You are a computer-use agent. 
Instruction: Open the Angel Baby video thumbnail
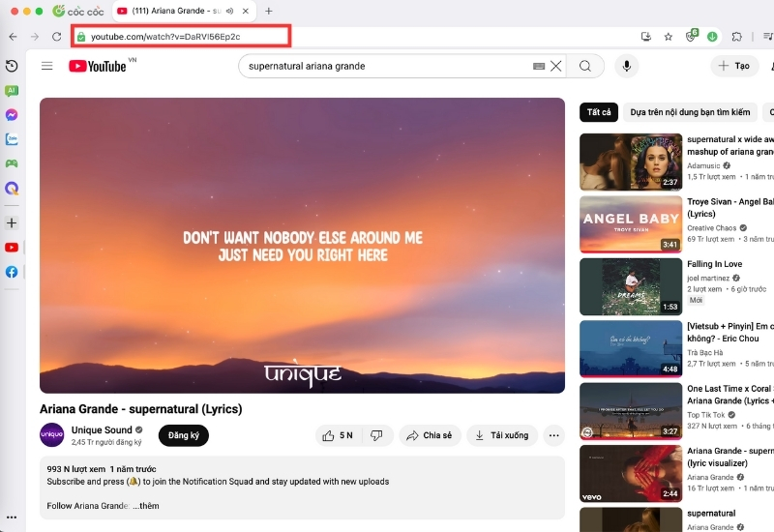tap(631, 224)
